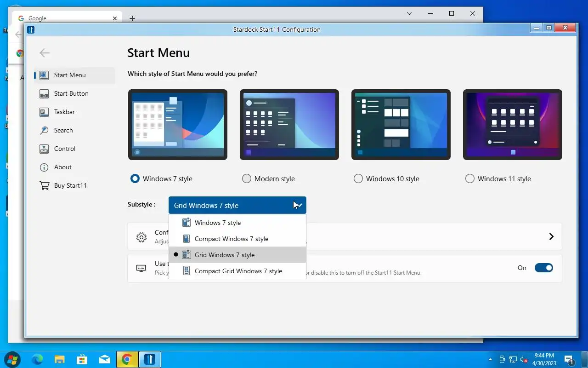Select the Modern style radio button
Viewport: 588px width, 368px height.
click(247, 178)
